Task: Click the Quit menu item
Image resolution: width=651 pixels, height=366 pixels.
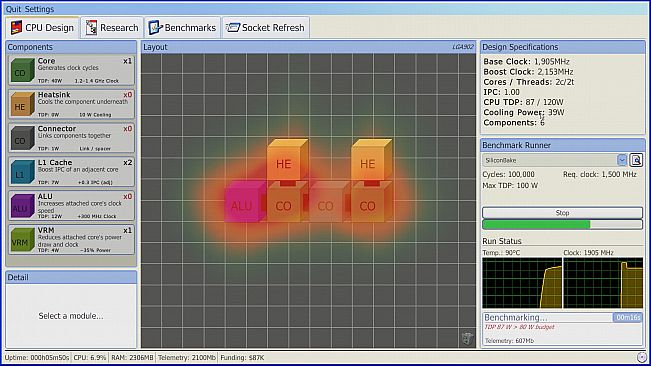Action: (13, 9)
